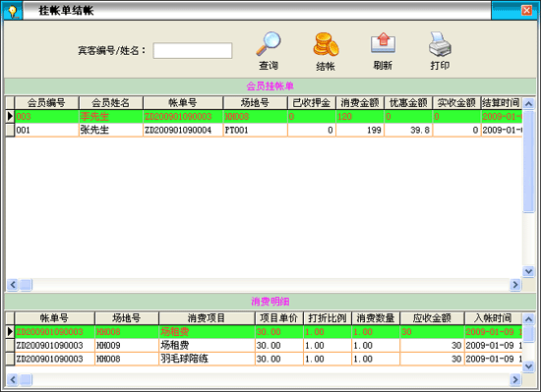Focus the 宾客编号/姓名 input field

(193, 51)
